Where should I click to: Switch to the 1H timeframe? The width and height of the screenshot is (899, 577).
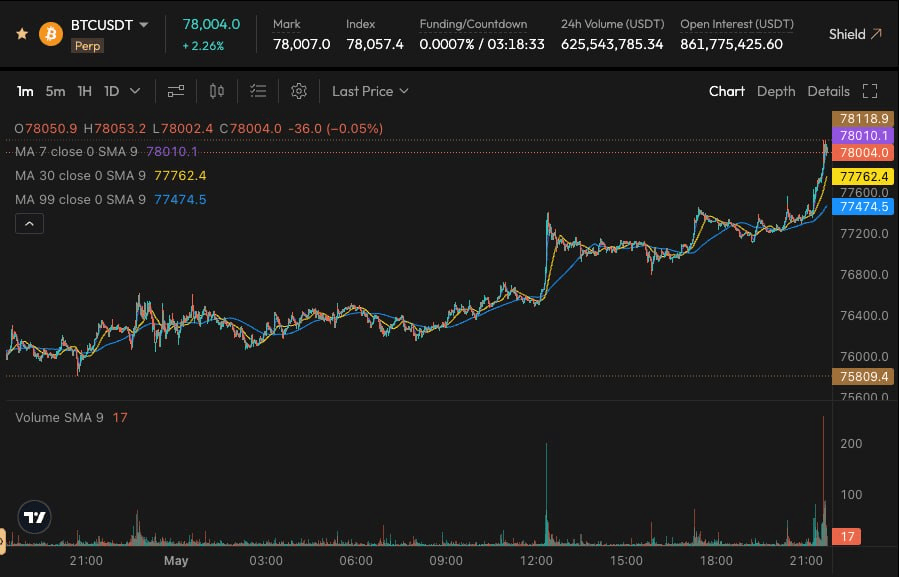(84, 91)
